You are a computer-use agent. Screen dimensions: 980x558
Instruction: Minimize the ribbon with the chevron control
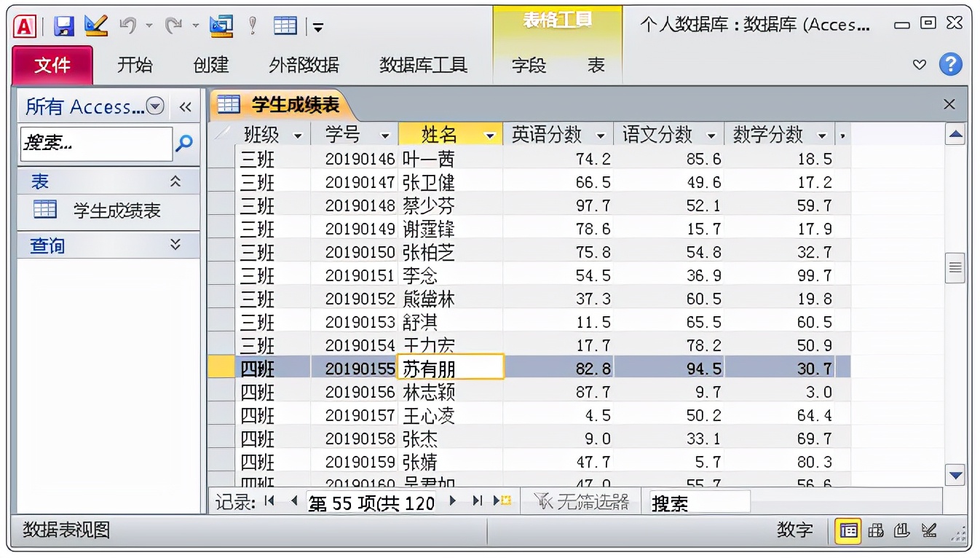coord(919,65)
